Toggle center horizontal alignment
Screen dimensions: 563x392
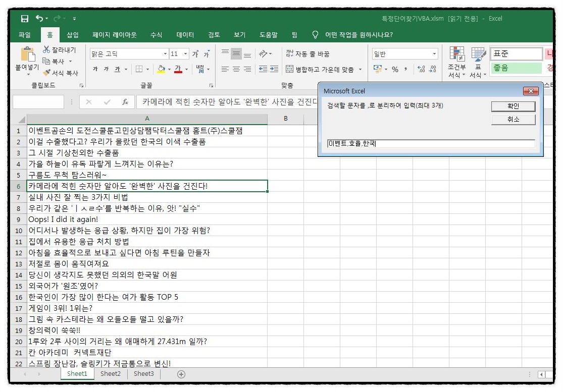point(236,69)
